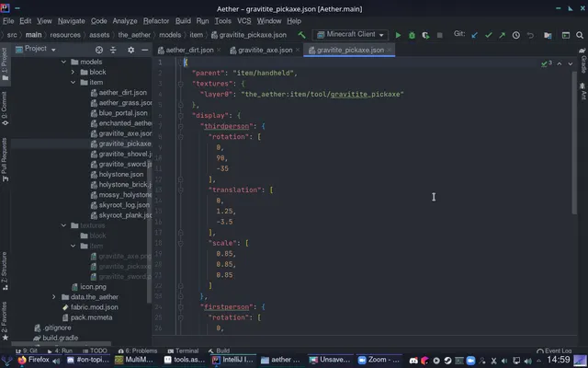
Task: Select gravitite_sword.json in the project tree
Action: [x=120, y=164]
